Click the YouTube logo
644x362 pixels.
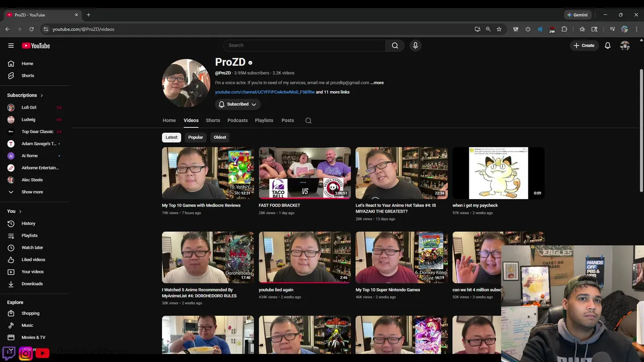coord(36,46)
